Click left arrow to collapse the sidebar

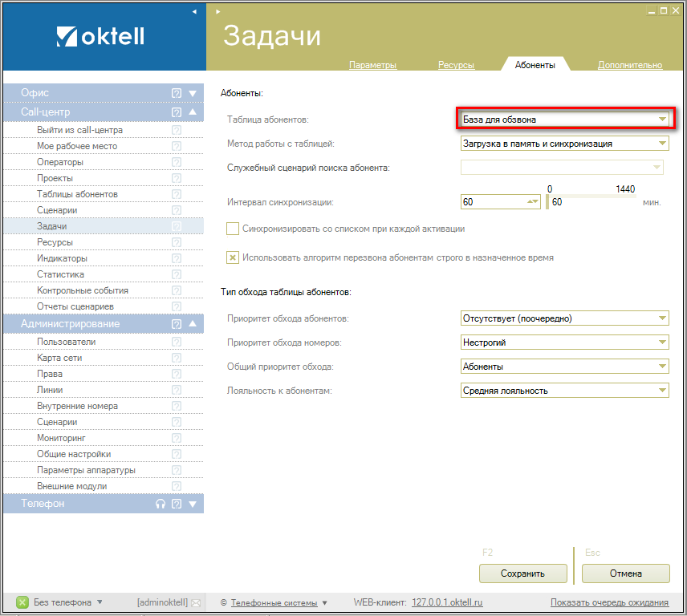194,12
